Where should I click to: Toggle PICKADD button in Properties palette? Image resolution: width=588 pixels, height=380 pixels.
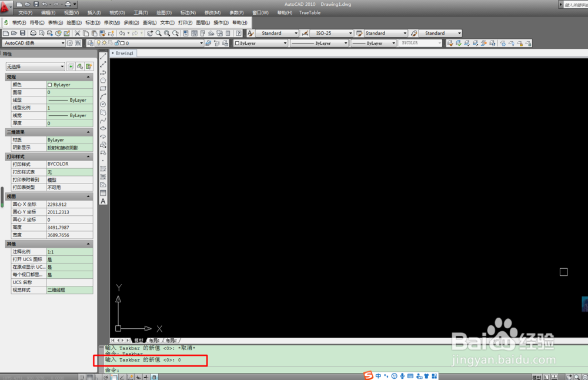70,66
